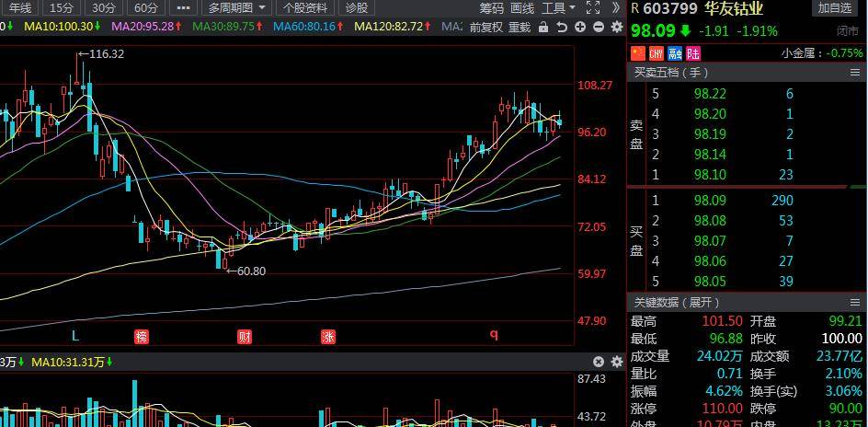The image size is (868, 427).
Task: Open 筹码 chip distribution
Action: point(492,7)
